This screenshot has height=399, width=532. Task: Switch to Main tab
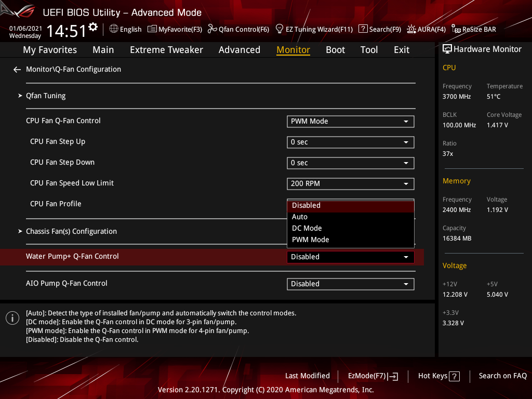coord(103,50)
